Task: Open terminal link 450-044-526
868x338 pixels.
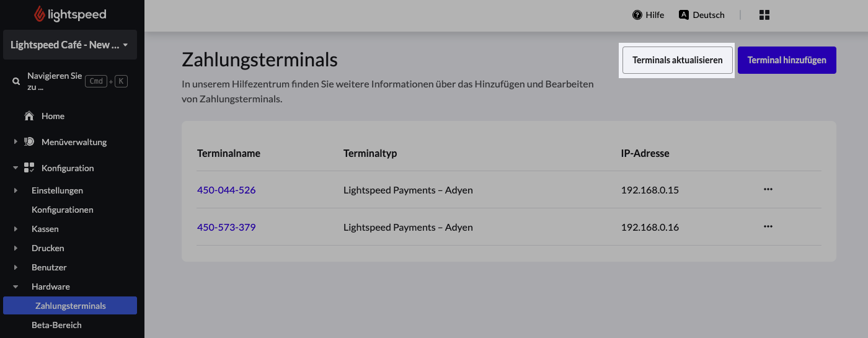Action: click(x=226, y=190)
